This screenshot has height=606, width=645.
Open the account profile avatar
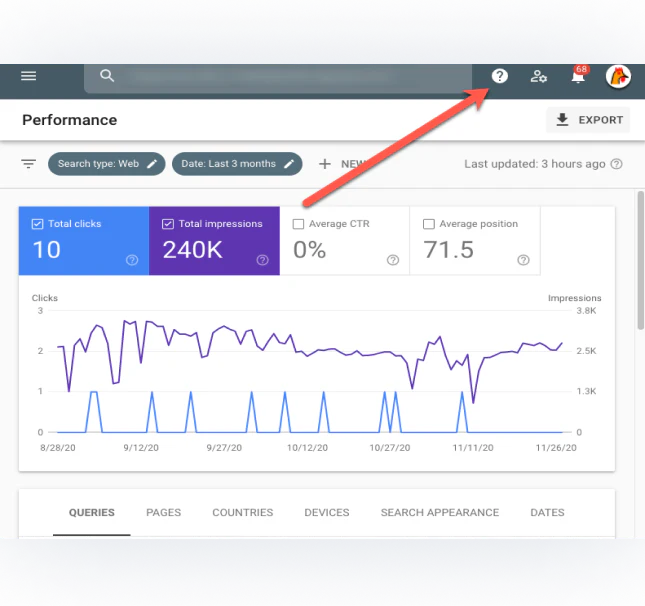(618, 76)
